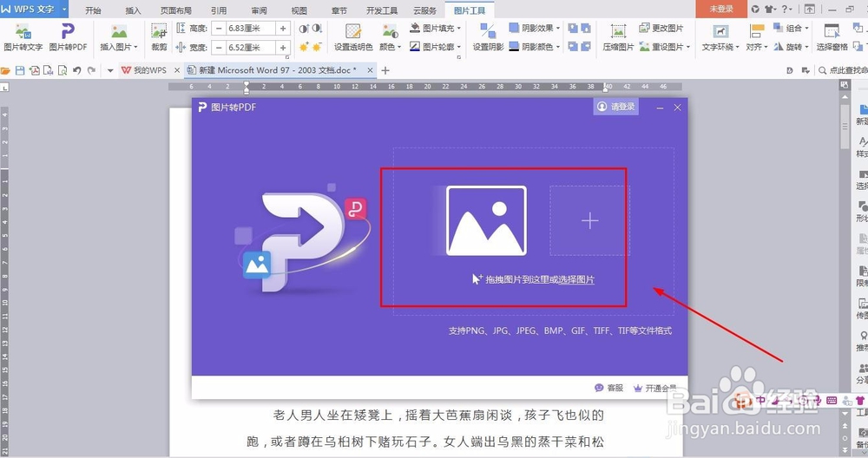Click the 高度 value field 6.83厘米
The width and height of the screenshot is (868, 458).
[251, 29]
